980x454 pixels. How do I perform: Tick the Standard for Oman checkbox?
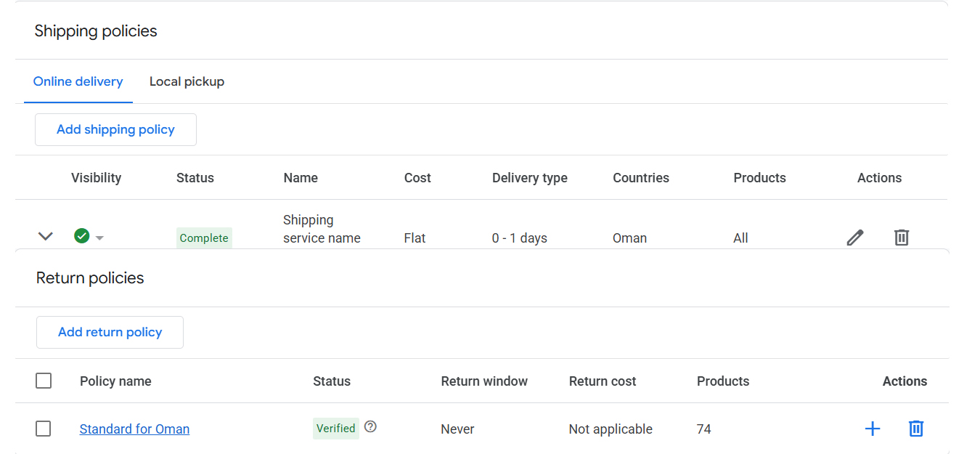pos(44,429)
